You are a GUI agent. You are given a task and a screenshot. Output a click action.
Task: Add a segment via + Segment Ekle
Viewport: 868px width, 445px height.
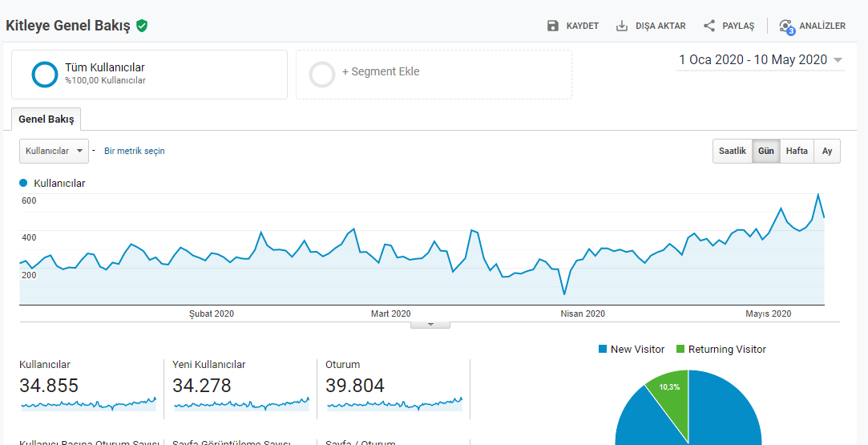pyautogui.click(x=381, y=71)
